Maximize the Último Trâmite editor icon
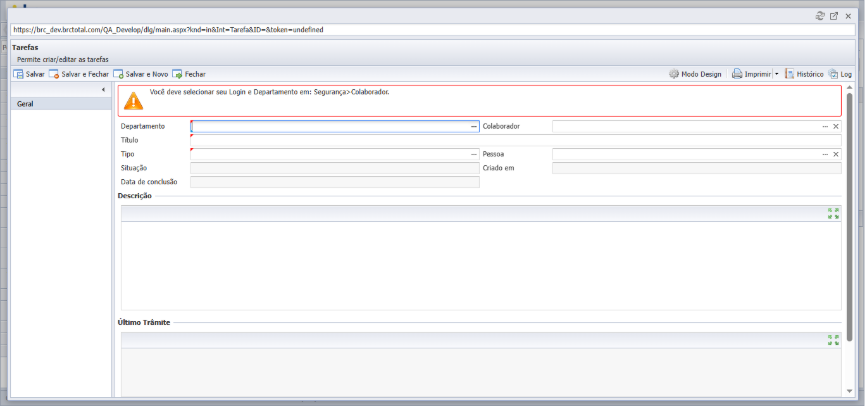The height and width of the screenshot is (406, 865). click(x=834, y=340)
